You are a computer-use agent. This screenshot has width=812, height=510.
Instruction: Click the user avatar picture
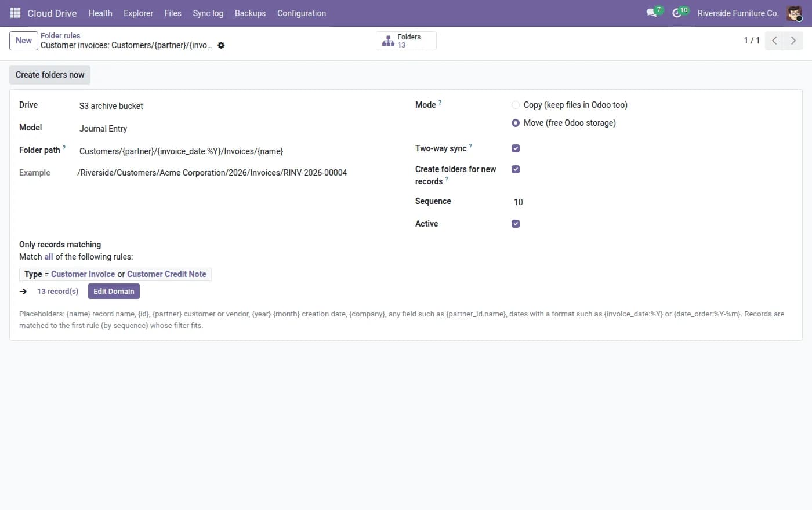794,13
